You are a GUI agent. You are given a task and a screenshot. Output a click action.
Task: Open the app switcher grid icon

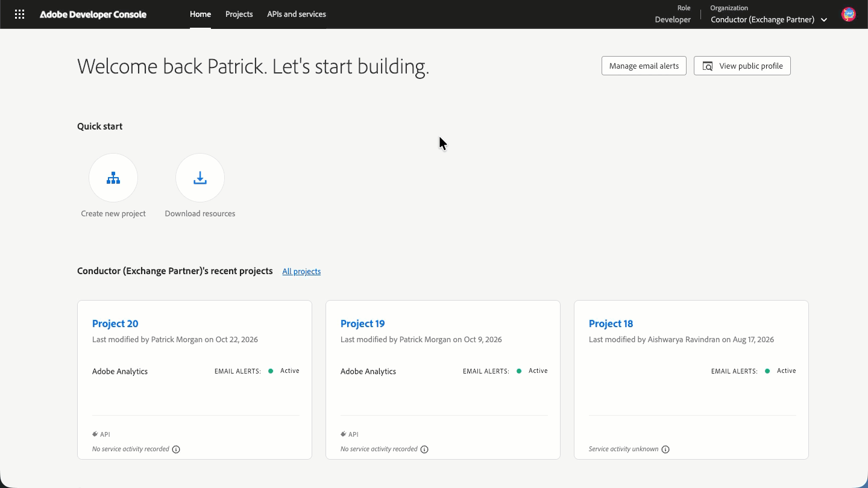(x=19, y=14)
